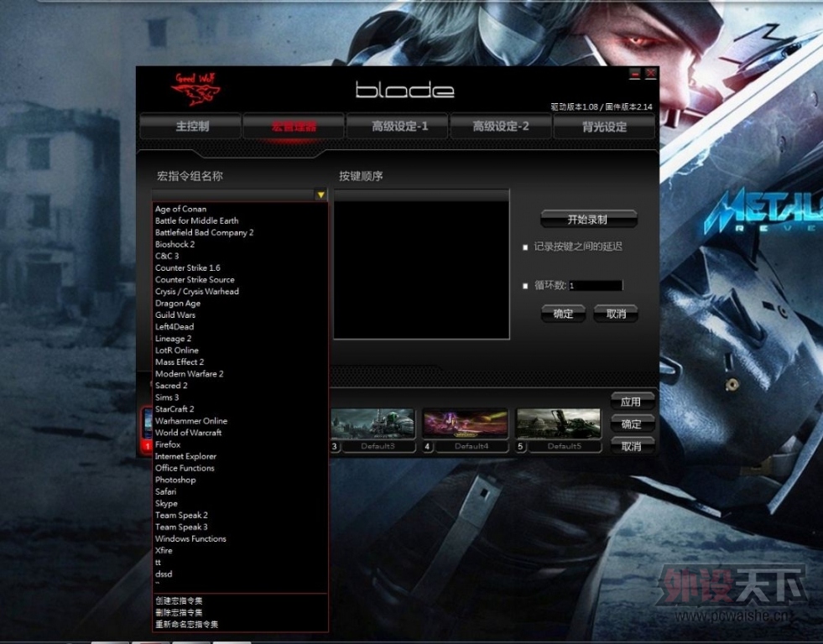The width and height of the screenshot is (823, 644).
Task: Apply settings with 应用 button
Action: point(633,402)
